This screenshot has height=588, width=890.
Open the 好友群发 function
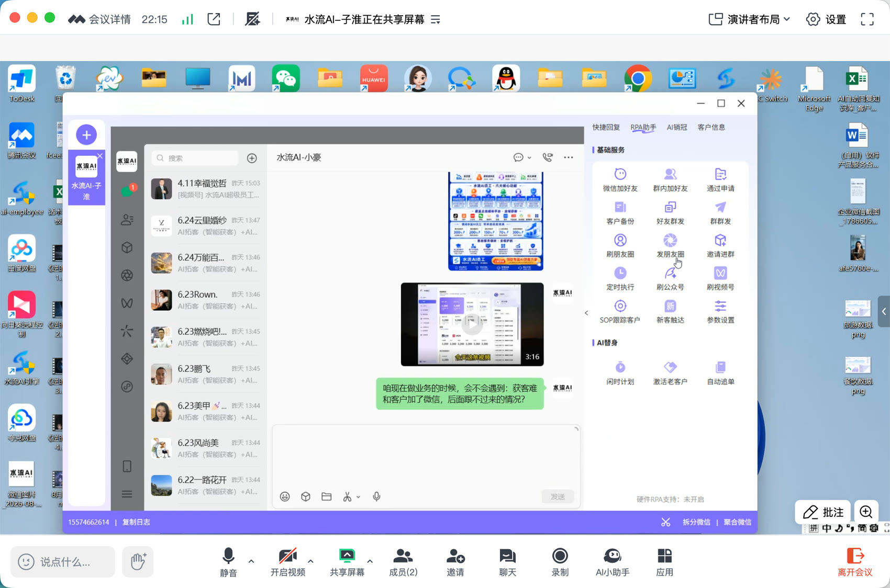coord(670,212)
